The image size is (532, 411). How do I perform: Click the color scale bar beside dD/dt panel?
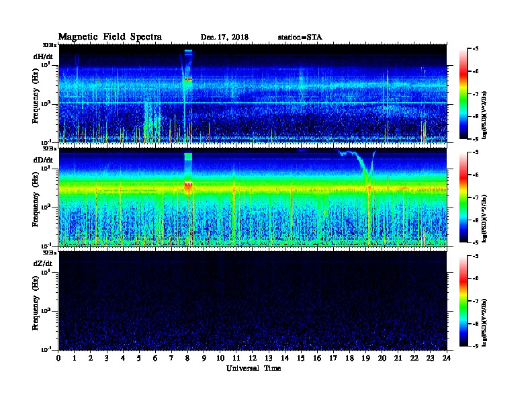click(x=463, y=197)
